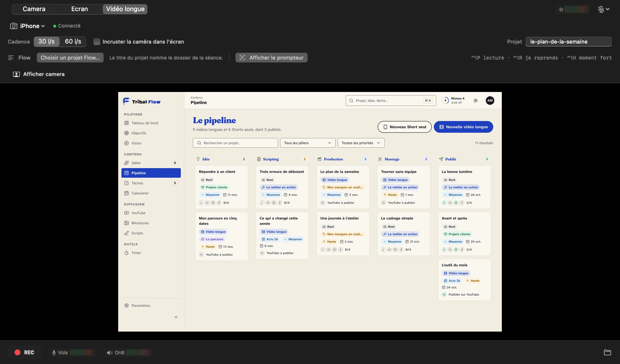Screen dimensions: 620x364
Task: Start recording with REC button
Action: 24,352
